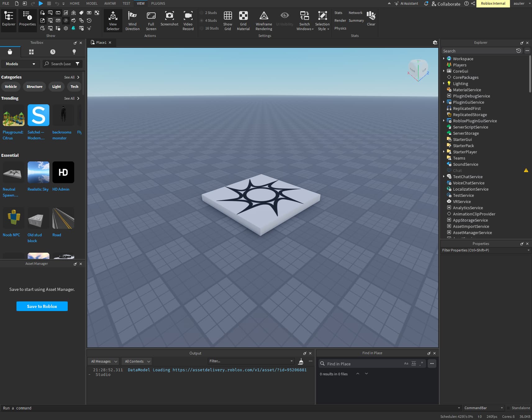Open the Toolbox Recent tab clock icon
532x420 pixels.
point(53,52)
